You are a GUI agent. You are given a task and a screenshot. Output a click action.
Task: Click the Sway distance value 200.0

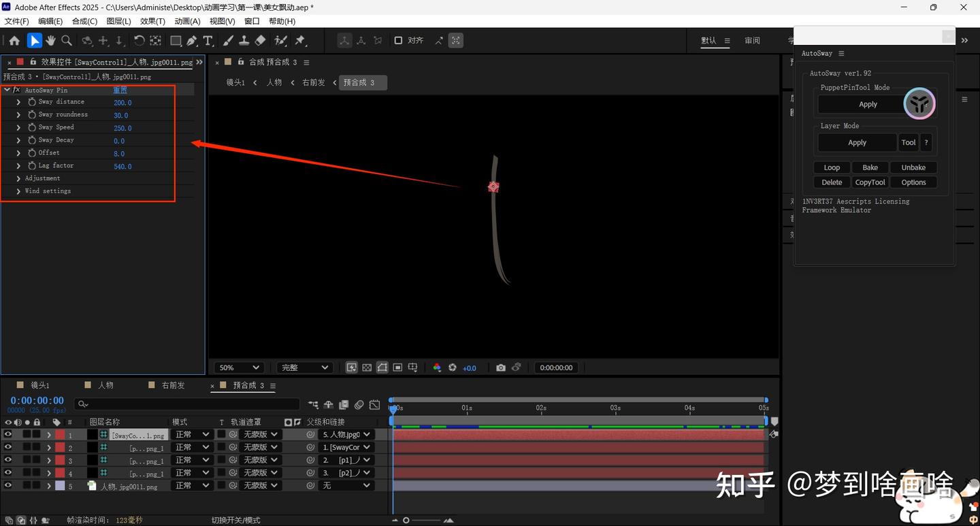point(122,103)
